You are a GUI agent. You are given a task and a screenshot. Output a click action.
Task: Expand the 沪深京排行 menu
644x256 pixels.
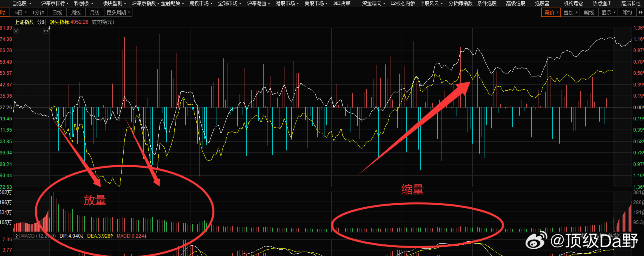[x=55, y=3]
